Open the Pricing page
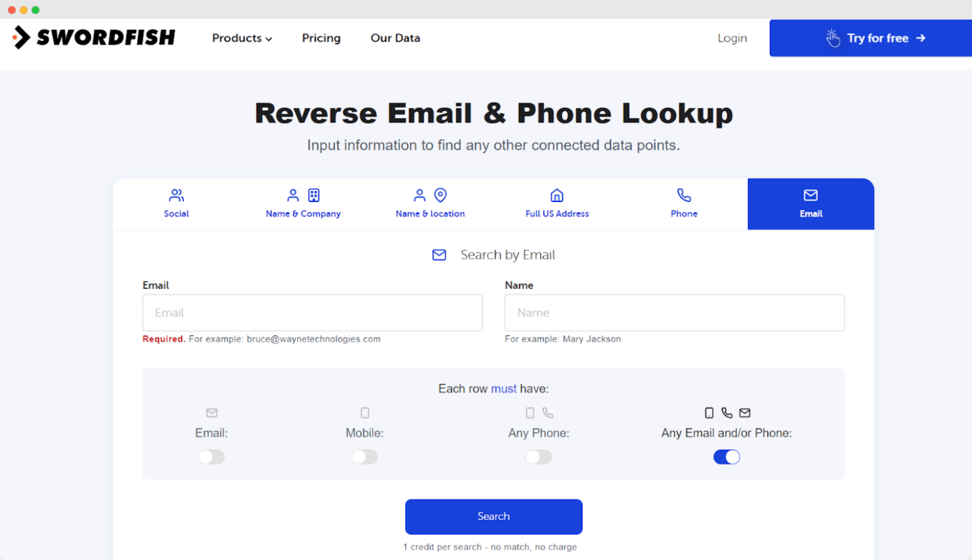The image size is (972, 560). point(321,38)
